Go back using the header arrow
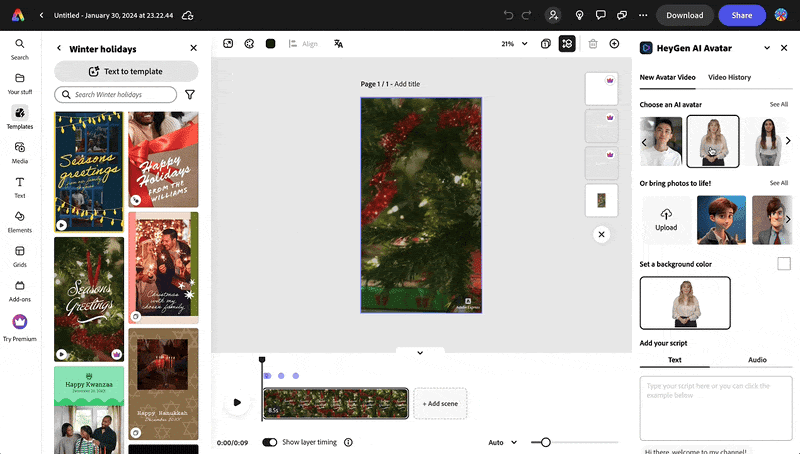The width and height of the screenshot is (800, 454). [41, 15]
